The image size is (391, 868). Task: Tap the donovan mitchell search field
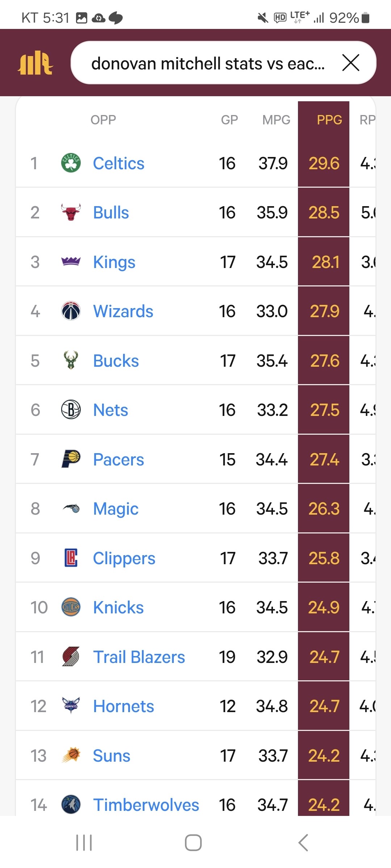click(208, 64)
